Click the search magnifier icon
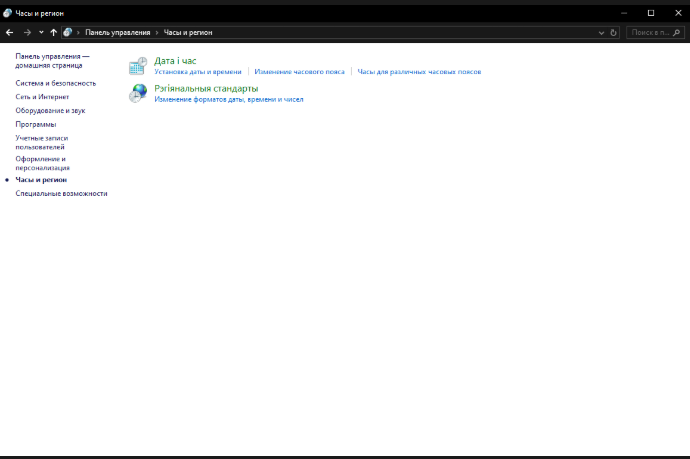Viewport: 690px width, 459px height. 677,33
